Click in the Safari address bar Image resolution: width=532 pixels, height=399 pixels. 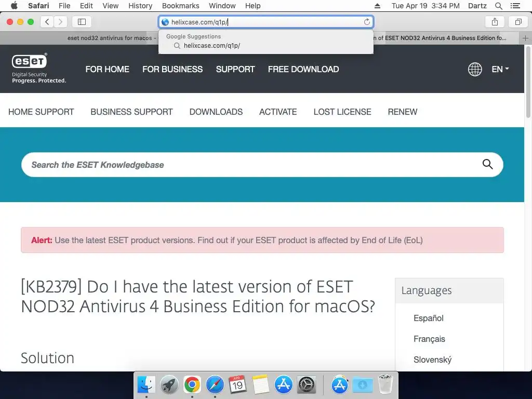(x=266, y=22)
